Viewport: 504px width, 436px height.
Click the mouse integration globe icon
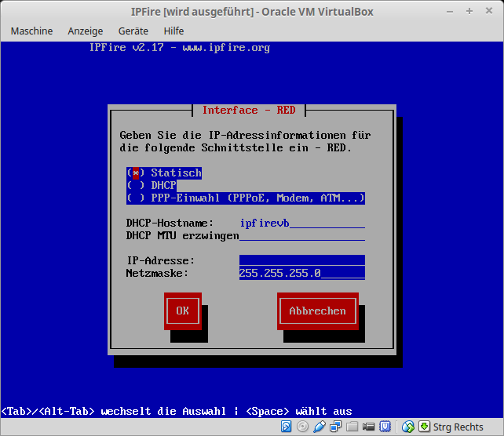click(408, 427)
